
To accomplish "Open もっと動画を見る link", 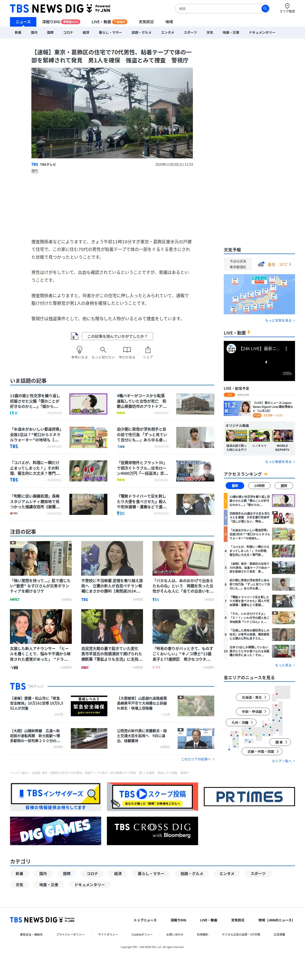I will (x=280, y=462).
